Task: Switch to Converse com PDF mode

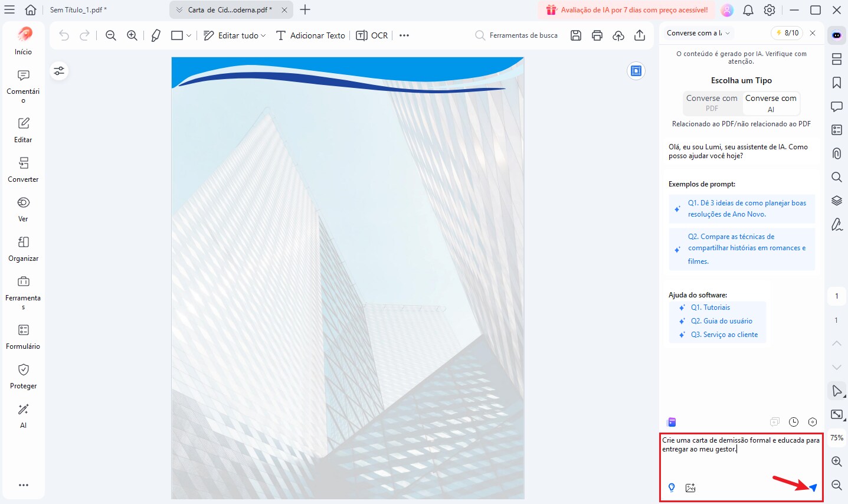Action: tap(712, 103)
